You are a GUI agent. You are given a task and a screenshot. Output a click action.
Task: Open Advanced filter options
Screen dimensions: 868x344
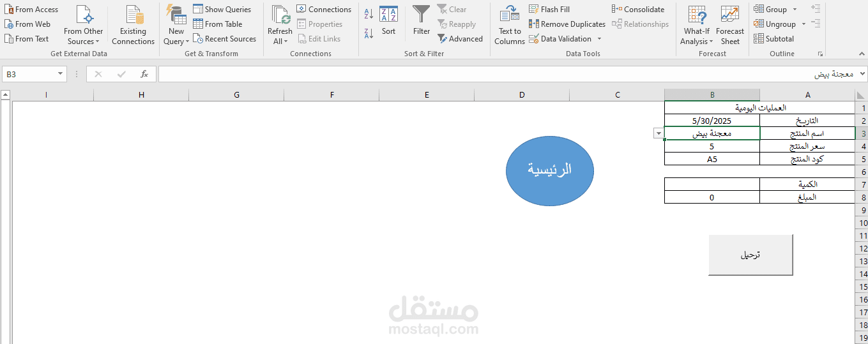[460, 39]
